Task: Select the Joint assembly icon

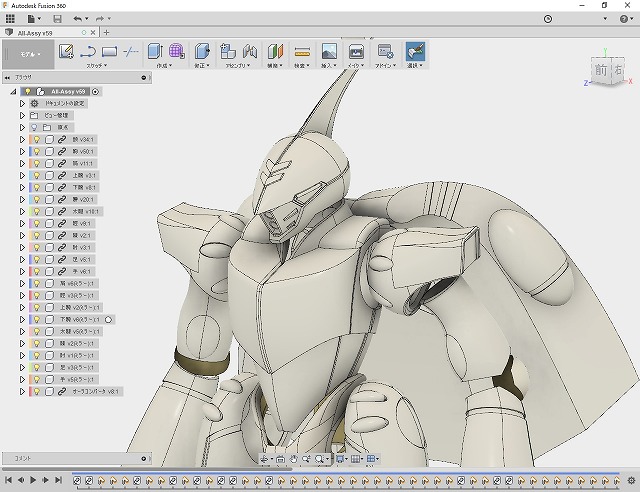Action: tap(250, 51)
